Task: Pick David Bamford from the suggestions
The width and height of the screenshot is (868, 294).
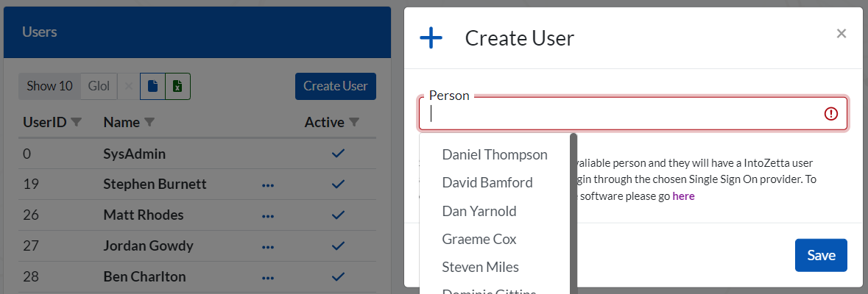Action: pos(487,182)
